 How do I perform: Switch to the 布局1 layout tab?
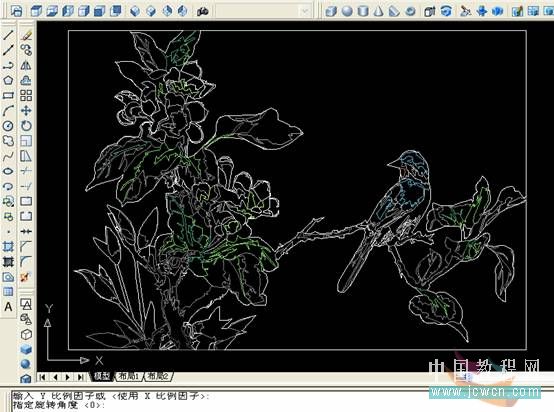pos(129,376)
